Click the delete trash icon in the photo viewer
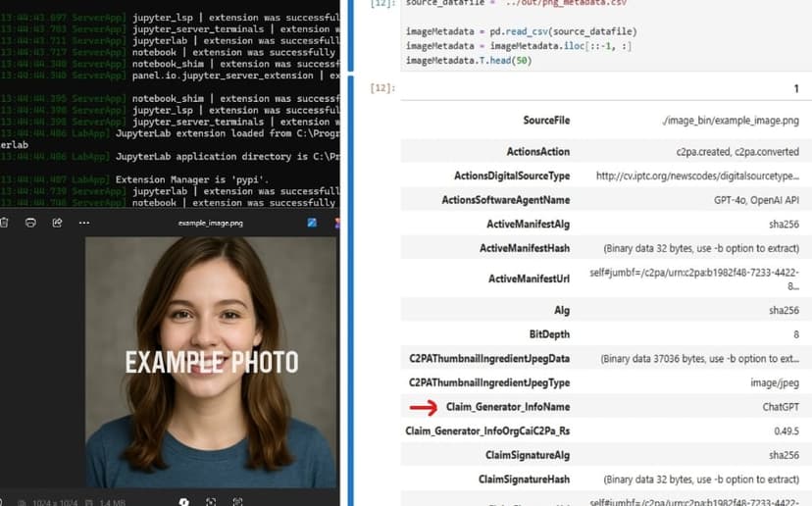 coord(4,223)
